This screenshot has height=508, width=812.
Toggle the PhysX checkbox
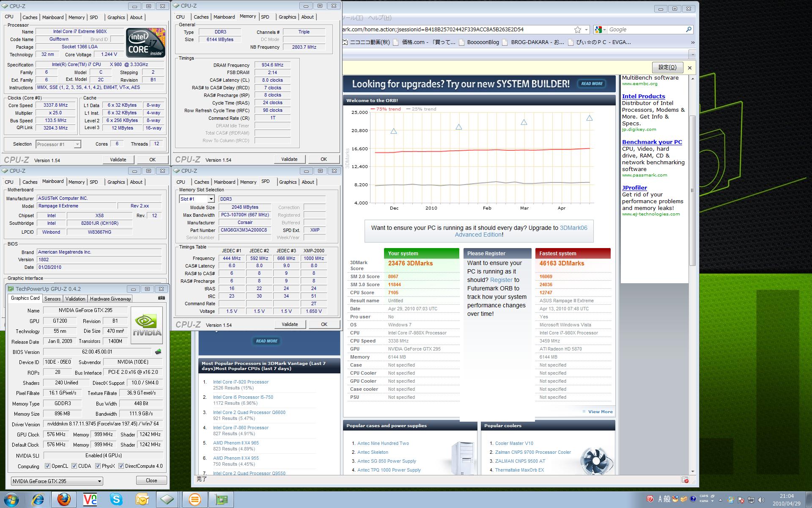[x=98, y=466]
